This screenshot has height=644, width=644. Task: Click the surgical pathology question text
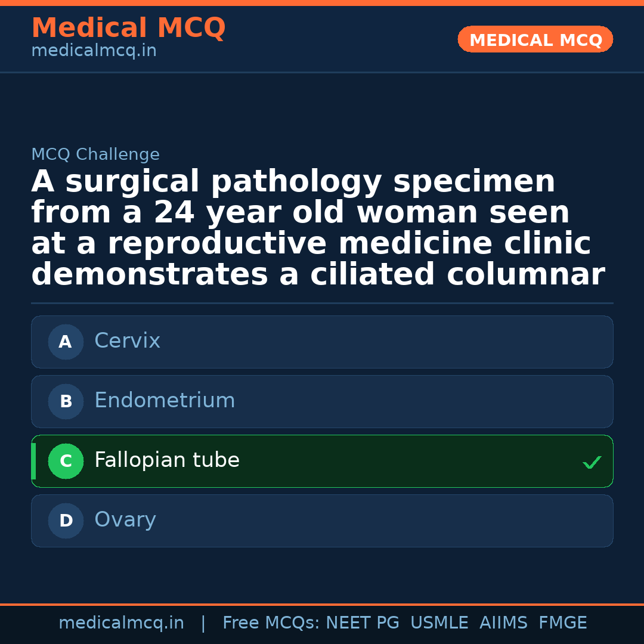(317, 228)
